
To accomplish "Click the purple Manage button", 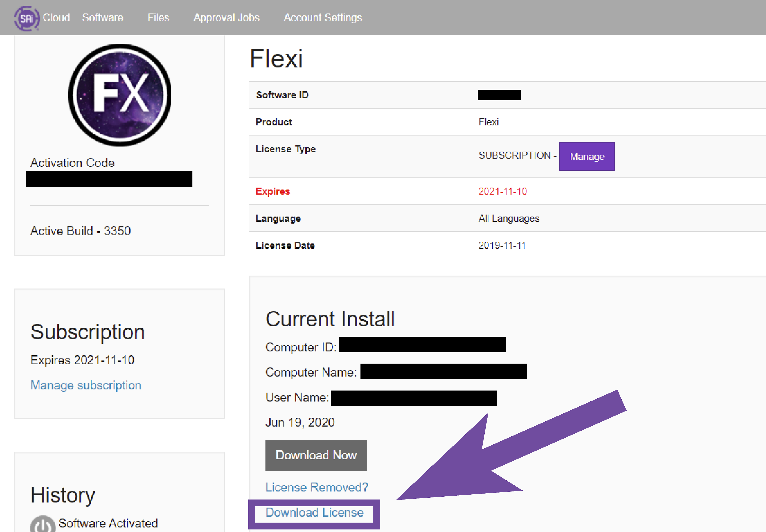I will tap(587, 156).
